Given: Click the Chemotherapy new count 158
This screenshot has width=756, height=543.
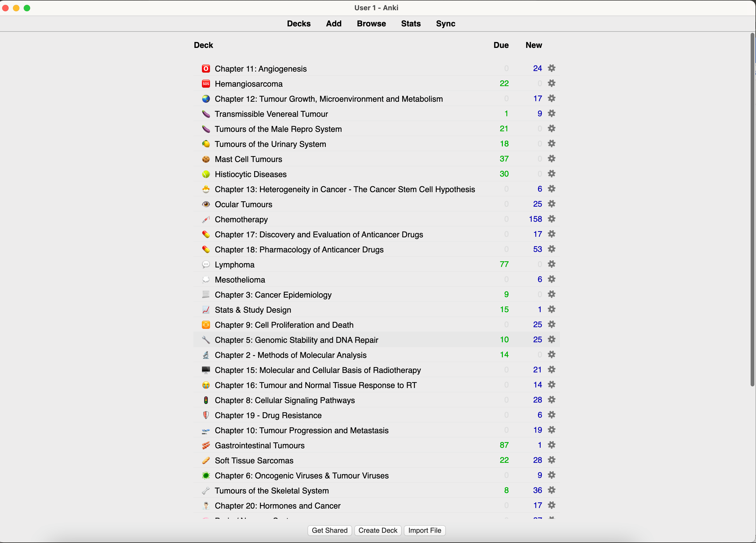Looking at the screenshot, I should (535, 219).
